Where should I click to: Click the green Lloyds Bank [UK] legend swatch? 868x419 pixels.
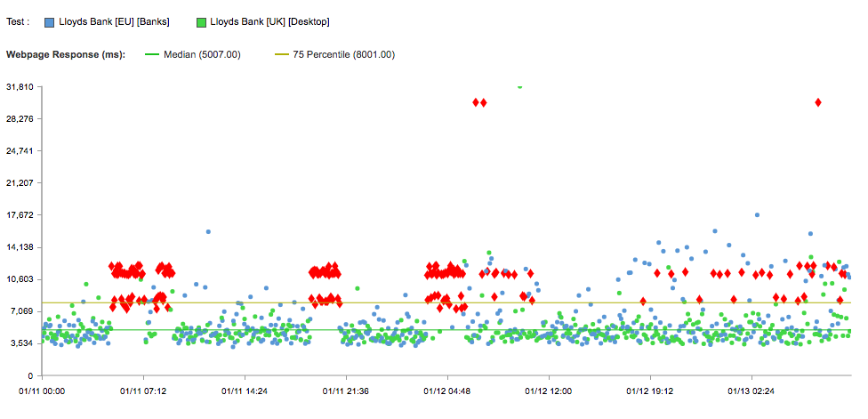tap(201, 22)
